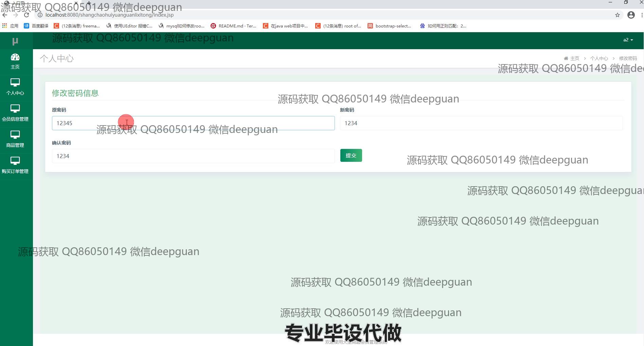Select the 确认密码 input field
The width and height of the screenshot is (644, 346).
[193, 156]
